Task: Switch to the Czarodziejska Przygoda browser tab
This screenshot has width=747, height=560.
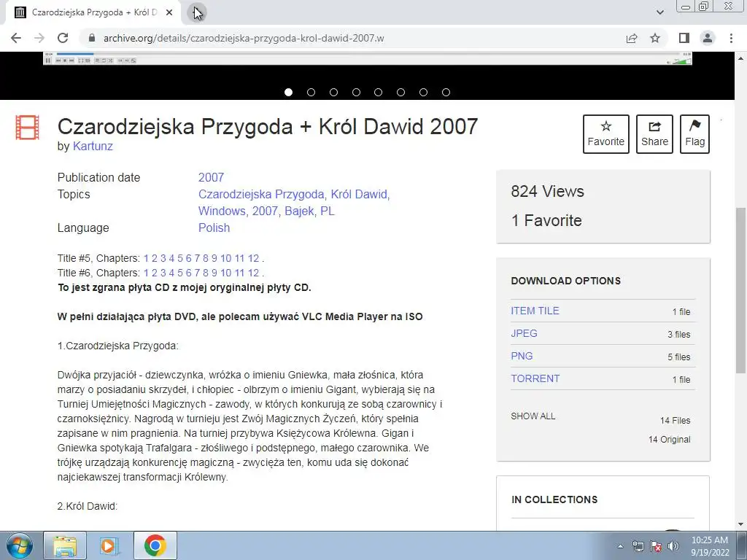Action: (93, 13)
